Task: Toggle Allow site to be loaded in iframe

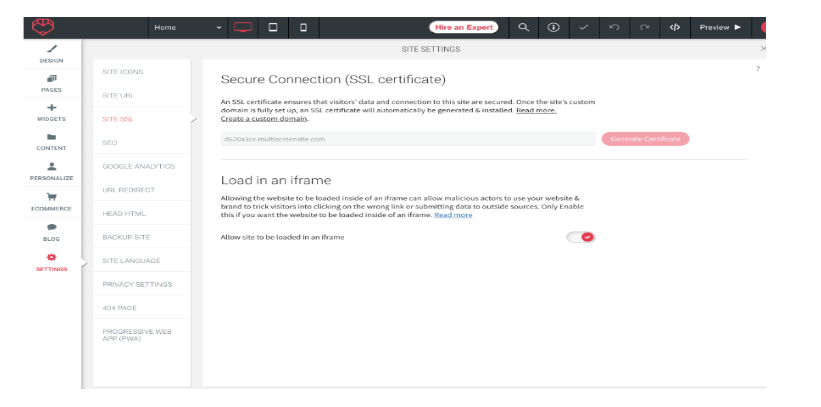Action: tap(581, 237)
